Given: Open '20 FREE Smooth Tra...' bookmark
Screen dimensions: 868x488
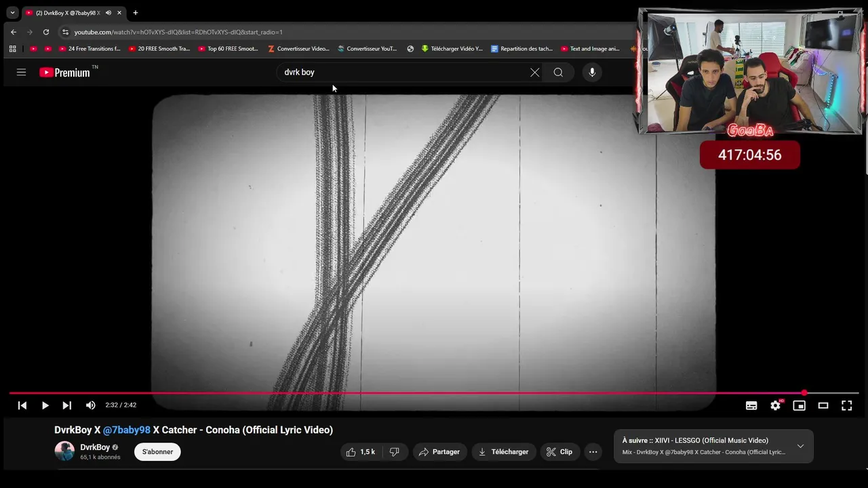Looking at the screenshot, I should click(159, 49).
